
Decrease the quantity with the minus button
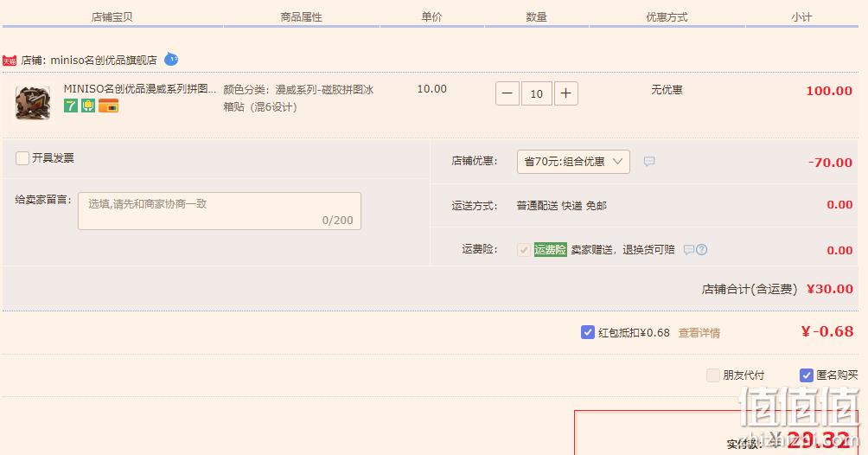(x=507, y=93)
